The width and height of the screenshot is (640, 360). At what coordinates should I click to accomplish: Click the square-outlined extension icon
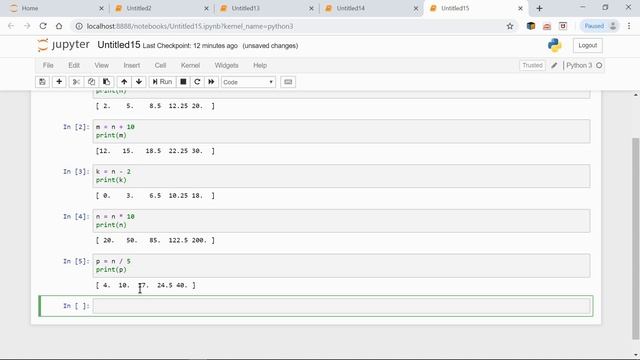(x=563, y=26)
